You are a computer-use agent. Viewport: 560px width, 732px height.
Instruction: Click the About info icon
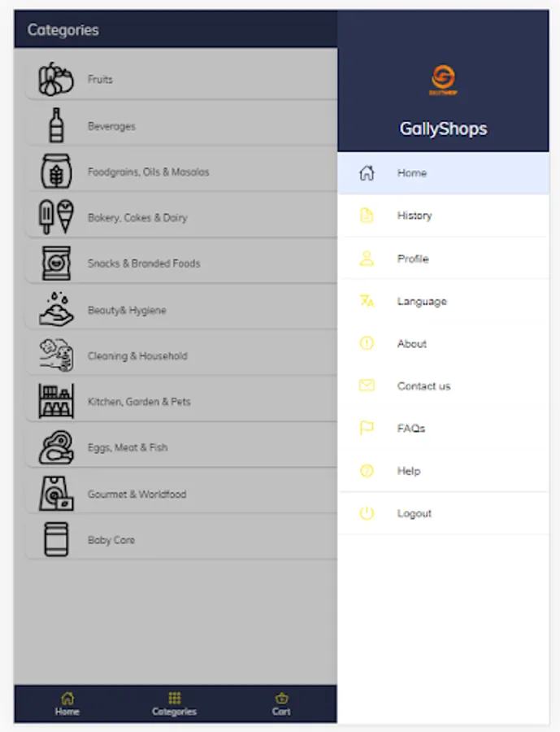point(367,343)
